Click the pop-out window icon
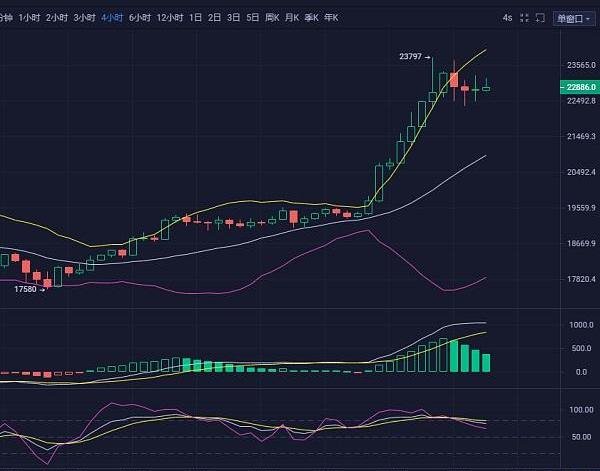 tap(540, 18)
